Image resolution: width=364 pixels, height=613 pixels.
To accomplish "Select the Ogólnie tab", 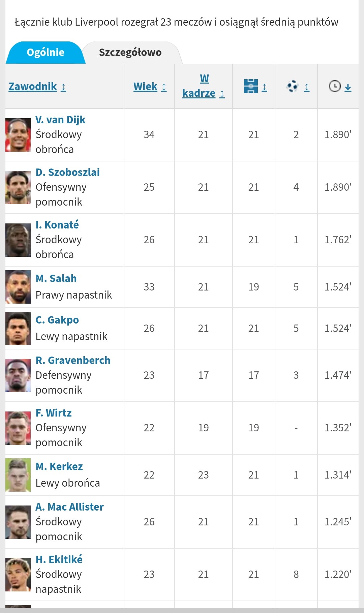I will pyautogui.click(x=45, y=53).
